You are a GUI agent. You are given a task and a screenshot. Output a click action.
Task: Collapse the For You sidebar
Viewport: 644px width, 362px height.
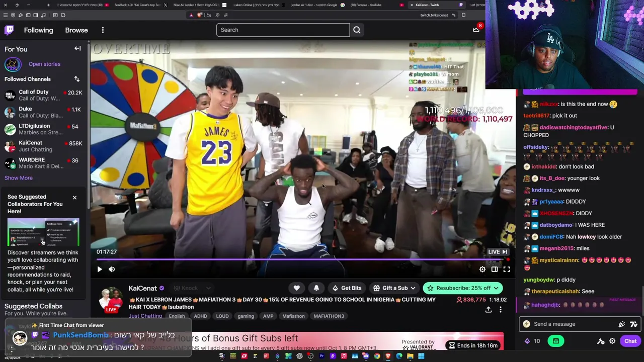pos(77,49)
